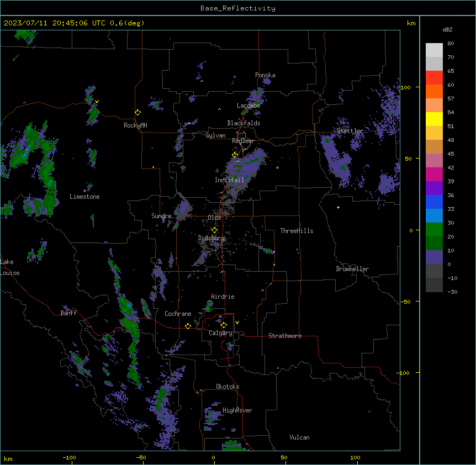The image size is (476, 465).
Task: Click the Ponoka city label
Action: 265,75
